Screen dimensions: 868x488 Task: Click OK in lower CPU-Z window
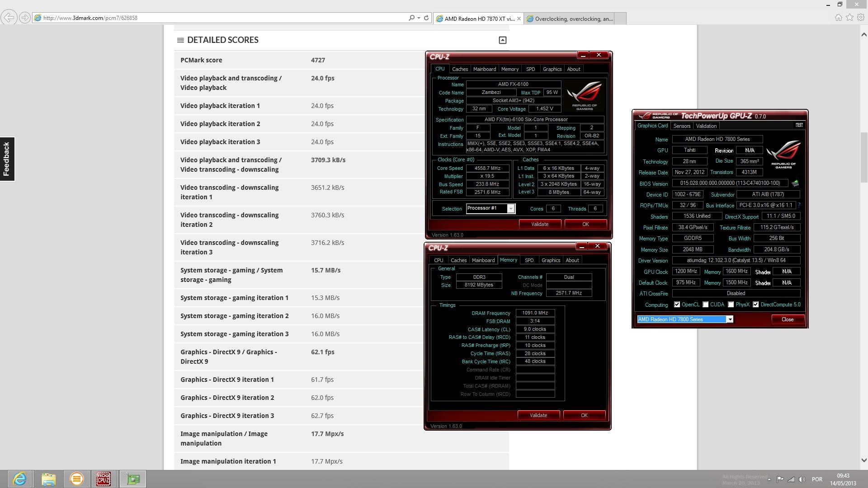(x=584, y=415)
